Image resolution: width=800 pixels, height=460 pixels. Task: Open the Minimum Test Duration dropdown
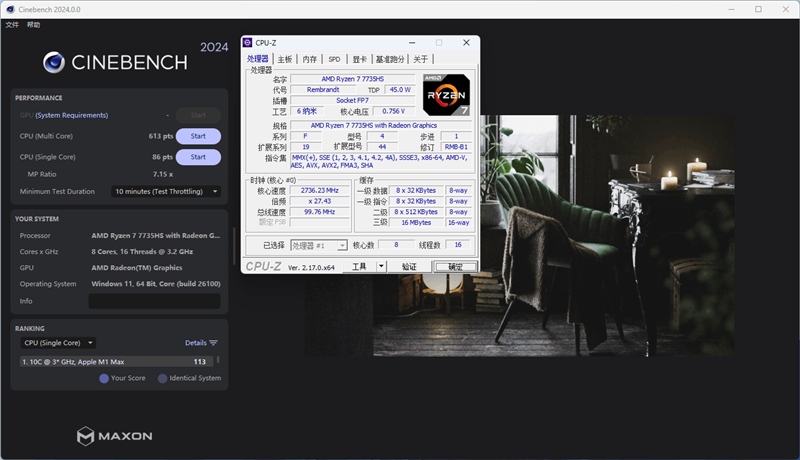pyautogui.click(x=166, y=191)
